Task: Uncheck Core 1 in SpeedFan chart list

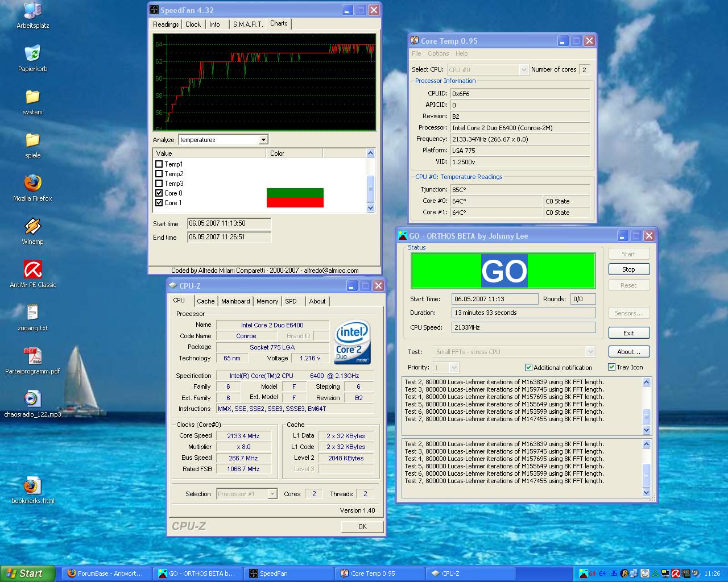Action: tap(159, 202)
